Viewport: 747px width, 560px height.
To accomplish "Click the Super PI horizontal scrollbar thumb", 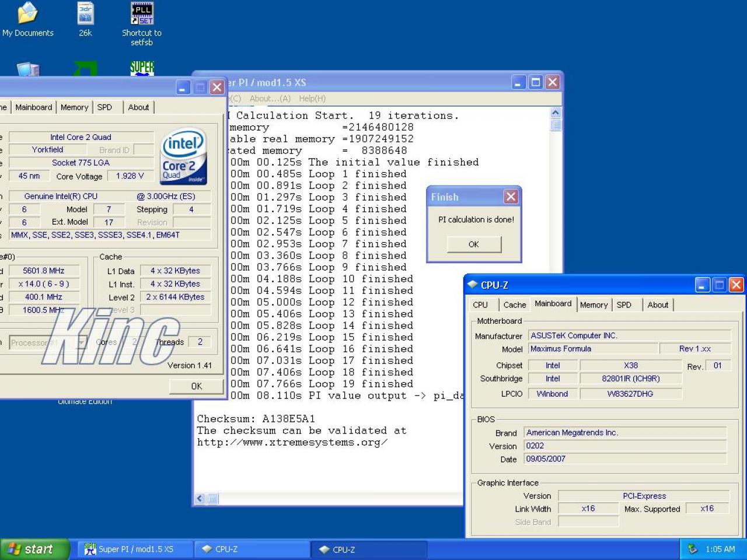I will coord(212,499).
